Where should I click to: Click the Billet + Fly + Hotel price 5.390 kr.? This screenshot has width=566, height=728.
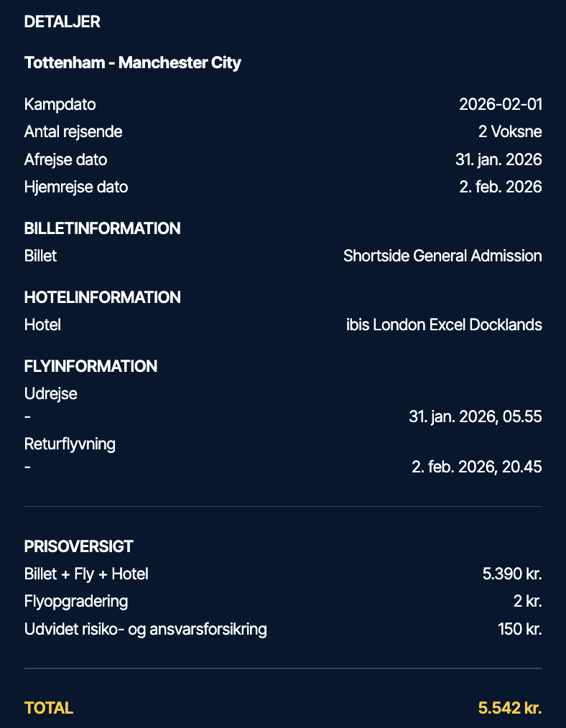[x=512, y=574]
